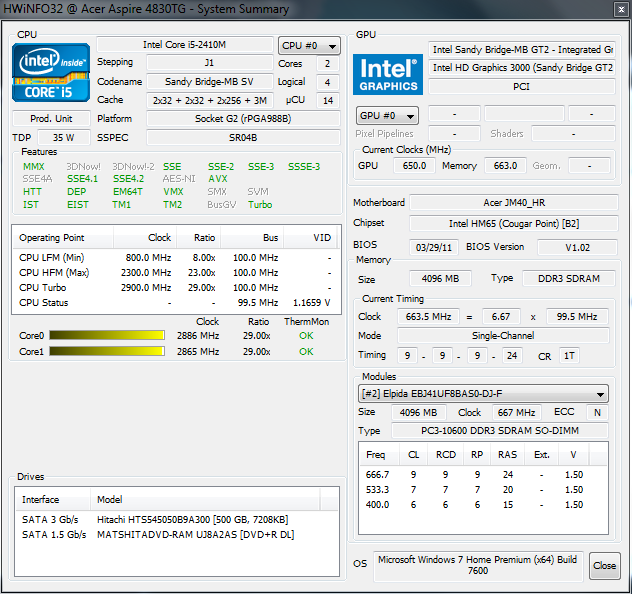Open the CPU #0 dropdown

click(x=309, y=46)
